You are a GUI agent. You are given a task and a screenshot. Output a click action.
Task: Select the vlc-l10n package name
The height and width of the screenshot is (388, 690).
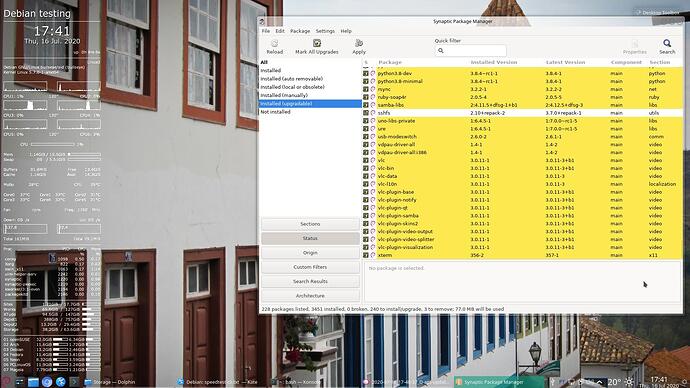tap(387, 184)
